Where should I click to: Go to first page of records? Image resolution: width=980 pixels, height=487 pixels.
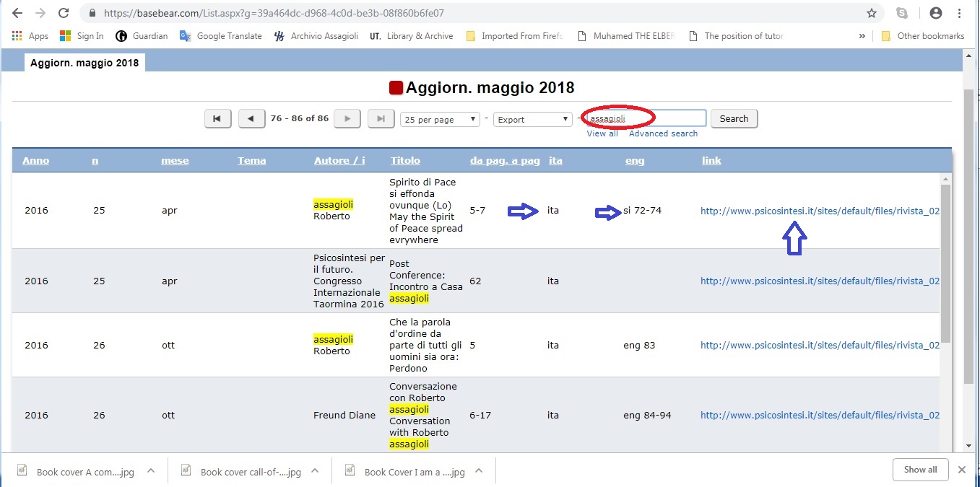217,119
